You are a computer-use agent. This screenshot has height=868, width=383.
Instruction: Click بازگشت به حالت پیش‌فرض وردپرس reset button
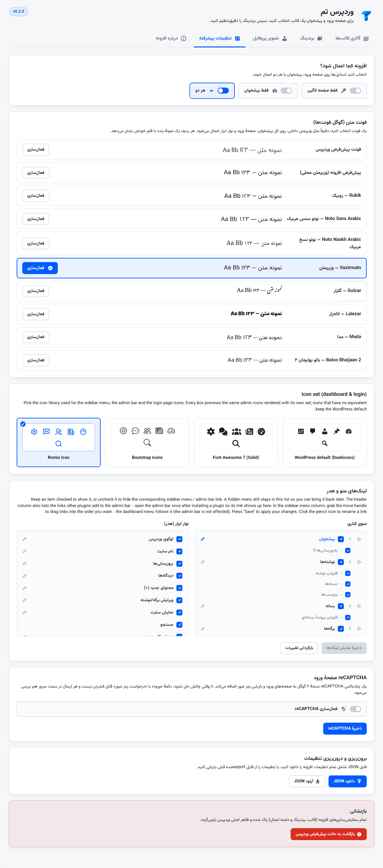pos(328,834)
